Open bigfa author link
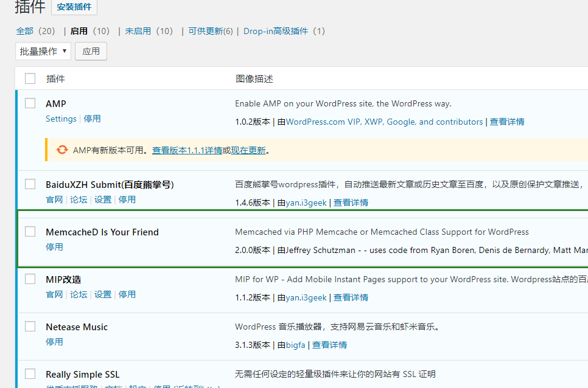This screenshot has height=388, width=588. (x=295, y=345)
